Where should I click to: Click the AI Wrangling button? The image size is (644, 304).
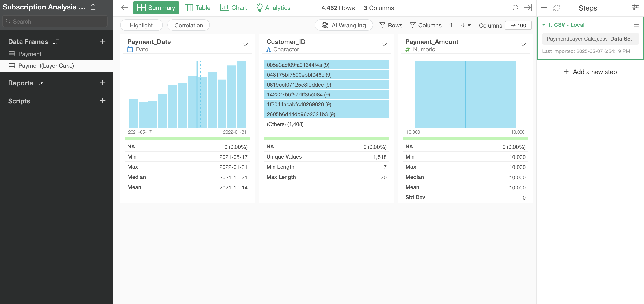click(x=344, y=25)
